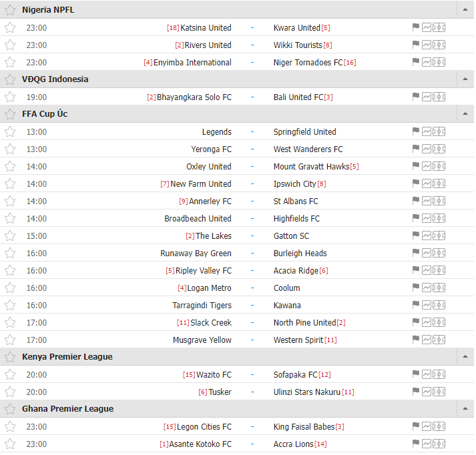Collapse the Kenya Premier League section
The width and height of the screenshot is (476, 455).
click(465, 357)
